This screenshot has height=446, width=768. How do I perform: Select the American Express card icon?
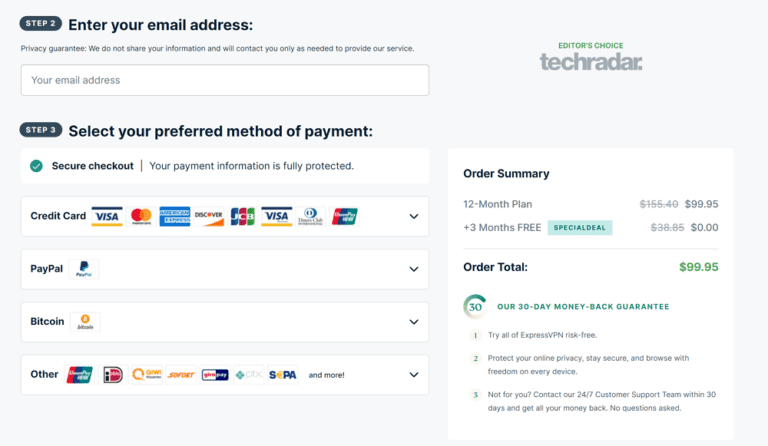coord(174,216)
